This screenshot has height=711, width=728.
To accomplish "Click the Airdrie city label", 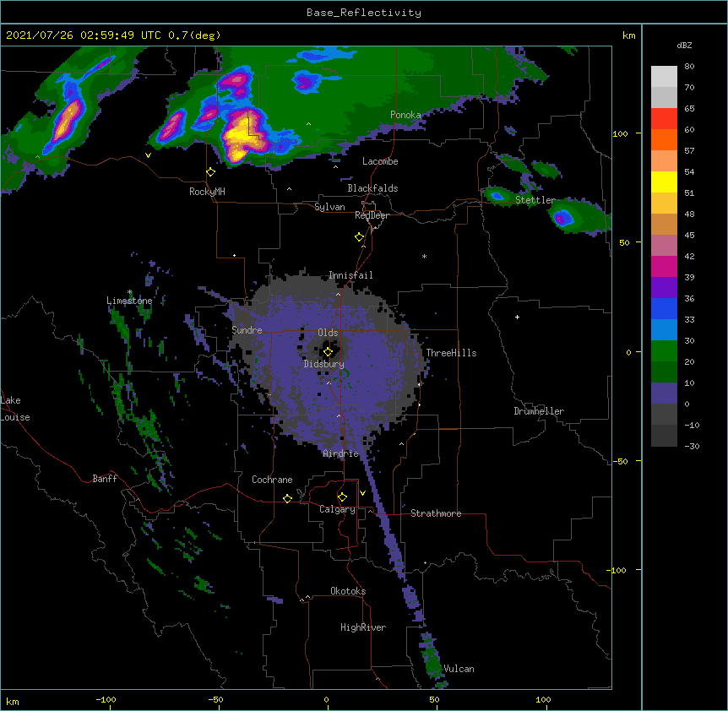I will [x=341, y=453].
